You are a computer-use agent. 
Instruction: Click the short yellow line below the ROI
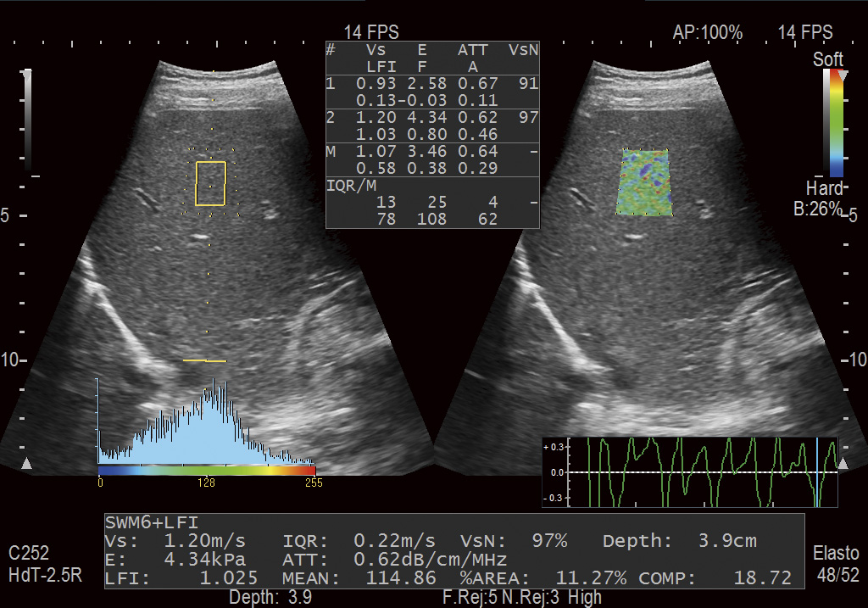205,360
